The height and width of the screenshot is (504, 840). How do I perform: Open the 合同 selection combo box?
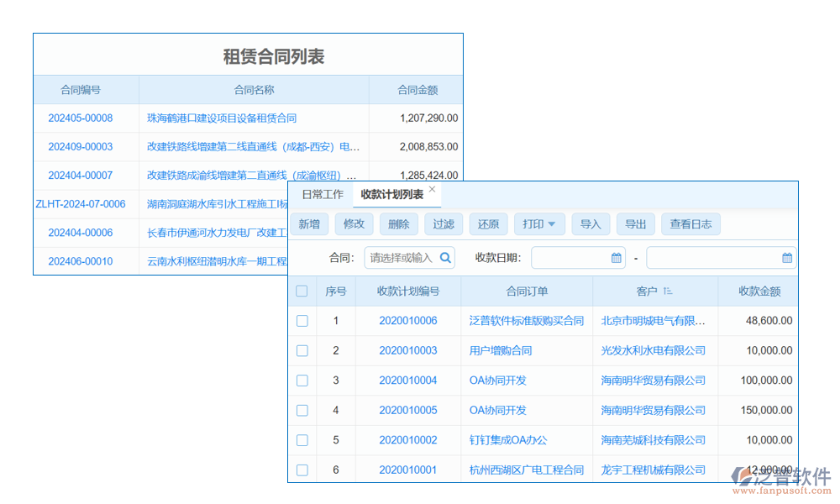coord(402,258)
